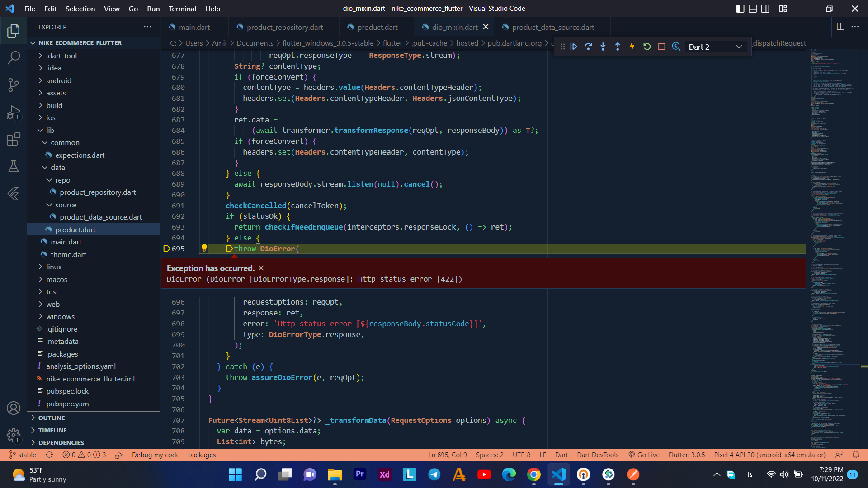This screenshot has width=868, height=488.
Task: Open Google Chrome from the taskbar
Action: [533, 474]
